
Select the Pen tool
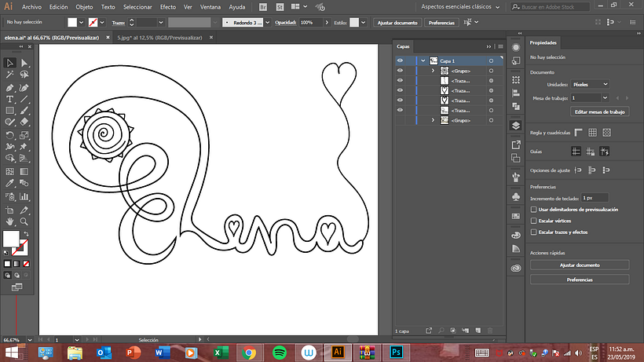[x=10, y=87]
